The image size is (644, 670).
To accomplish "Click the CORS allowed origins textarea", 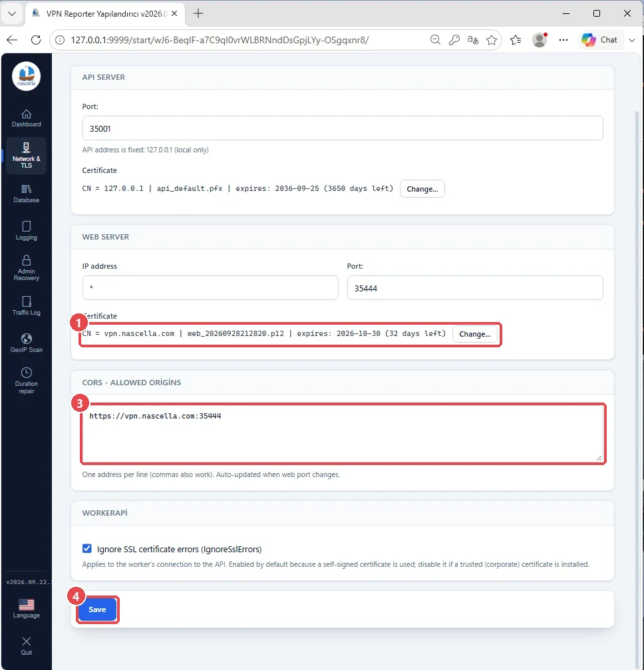I will (x=343, y=434).
